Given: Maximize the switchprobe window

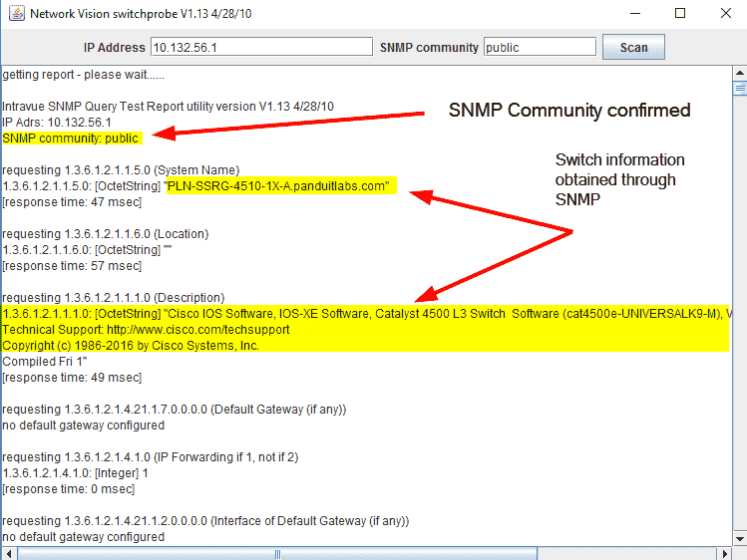Looking at the screenshot, I should [680, 13].
